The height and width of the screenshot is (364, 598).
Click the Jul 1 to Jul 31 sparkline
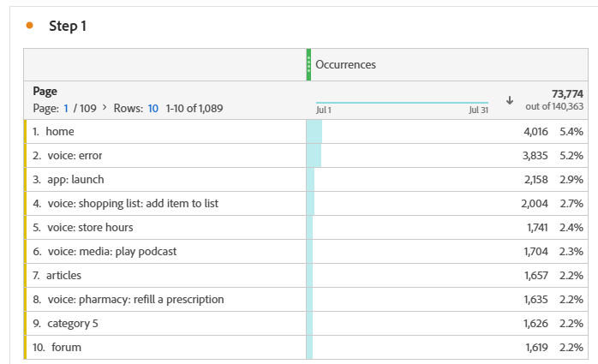coord(401,104)
